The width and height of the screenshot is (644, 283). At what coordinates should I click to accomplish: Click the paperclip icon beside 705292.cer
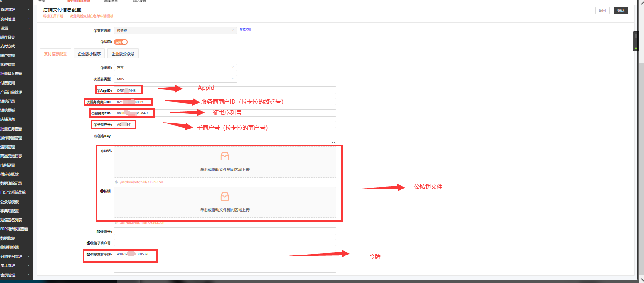(x=116, y=182)
